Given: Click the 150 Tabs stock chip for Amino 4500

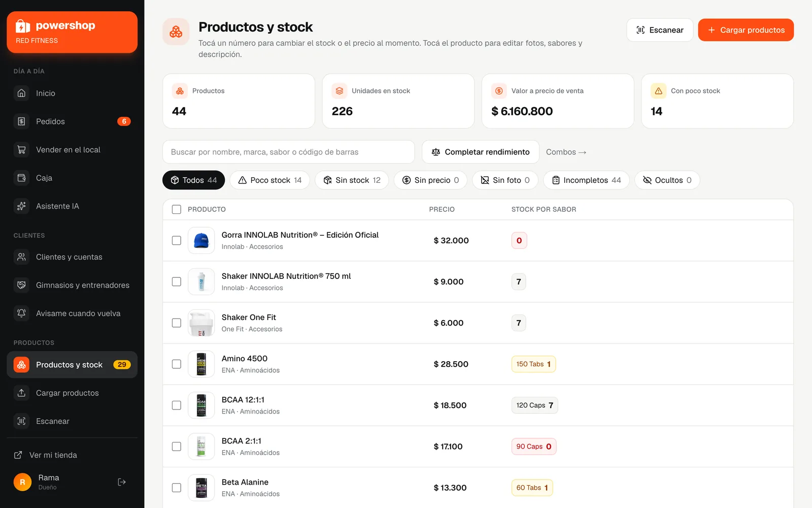Looking at the screenshot, I should (x=533, y=364).
